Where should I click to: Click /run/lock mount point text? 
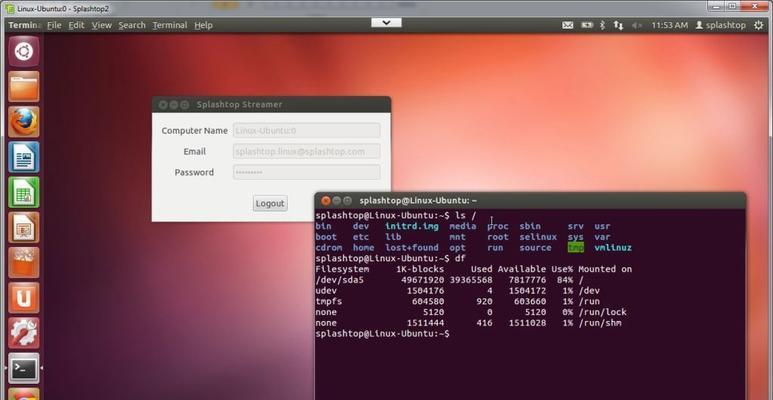602,312
